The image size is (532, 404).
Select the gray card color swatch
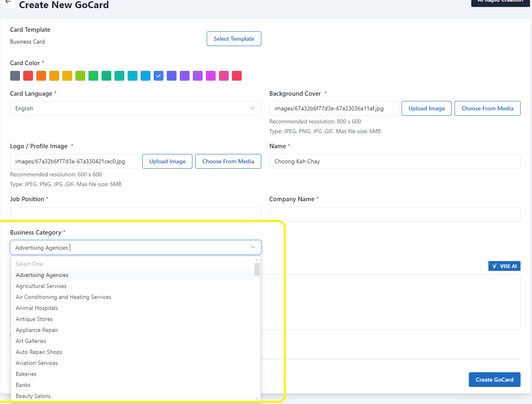15,76
